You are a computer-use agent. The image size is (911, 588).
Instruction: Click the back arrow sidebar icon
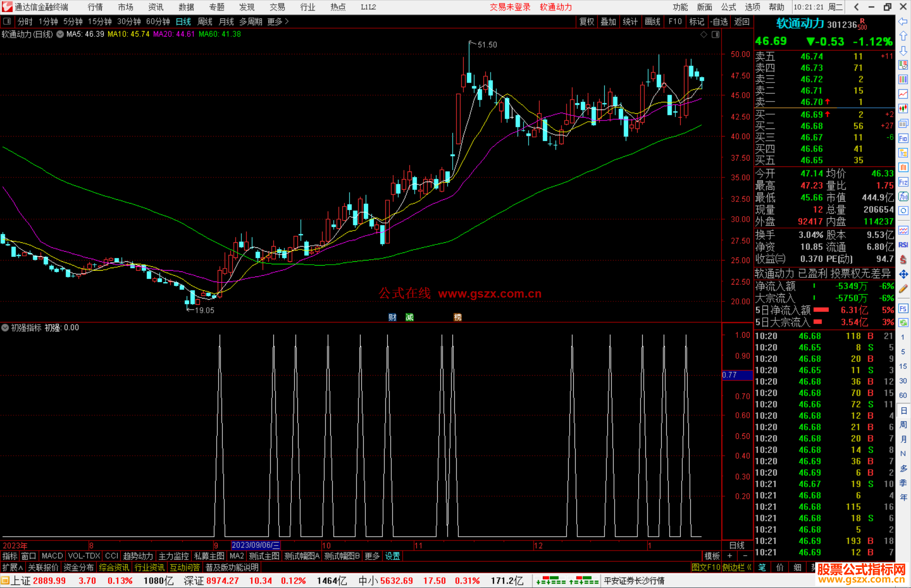[903, 21]
